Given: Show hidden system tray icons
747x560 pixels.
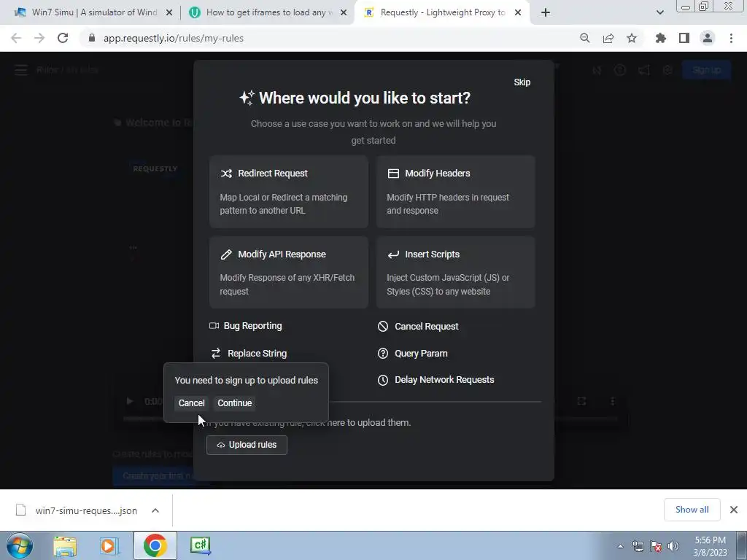Looking at the screenshot, I should pyautogui.click(x=620, y=546).
